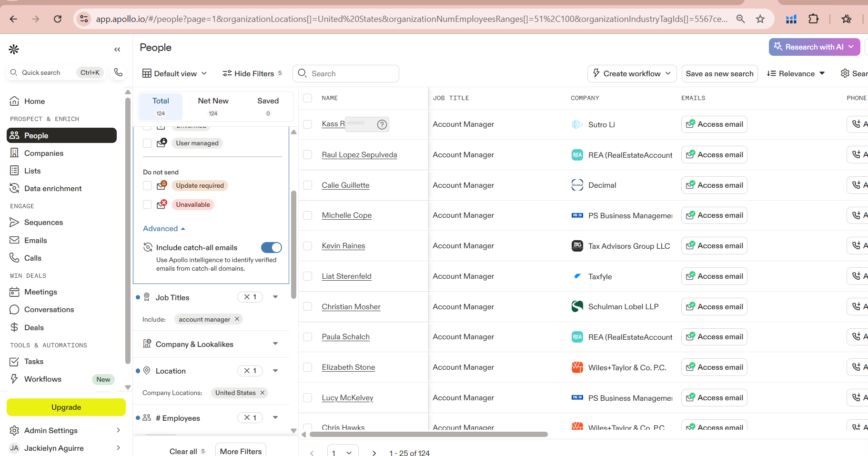Open Michelle Cope's profile link
868x456 pixels.
[x=346, y=215]
